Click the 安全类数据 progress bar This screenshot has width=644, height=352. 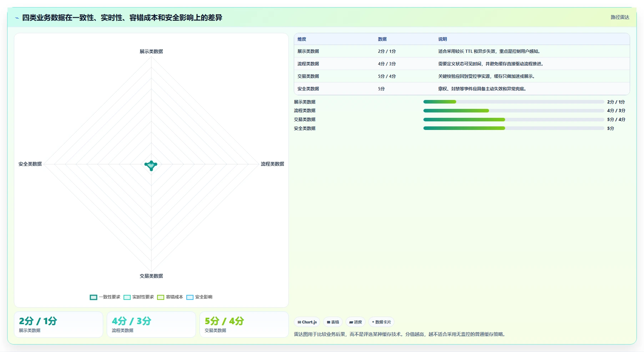click(x=514, y=128)
